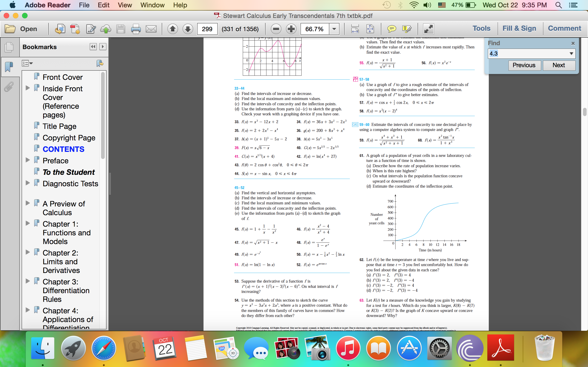Add a sticky note comment
The height and width of the screenshot is (367, 588).
point(391,29)
